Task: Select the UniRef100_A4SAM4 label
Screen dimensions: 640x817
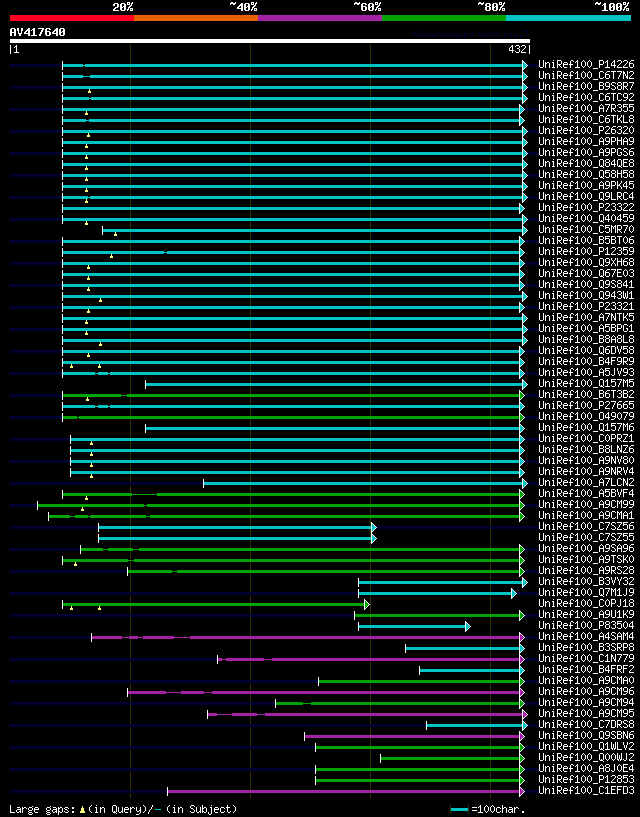Action: [586, 636]
